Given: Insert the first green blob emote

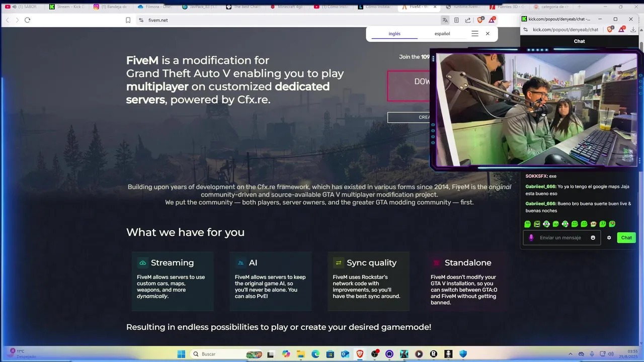Looking at the screenshot, I should pos(527,224).
